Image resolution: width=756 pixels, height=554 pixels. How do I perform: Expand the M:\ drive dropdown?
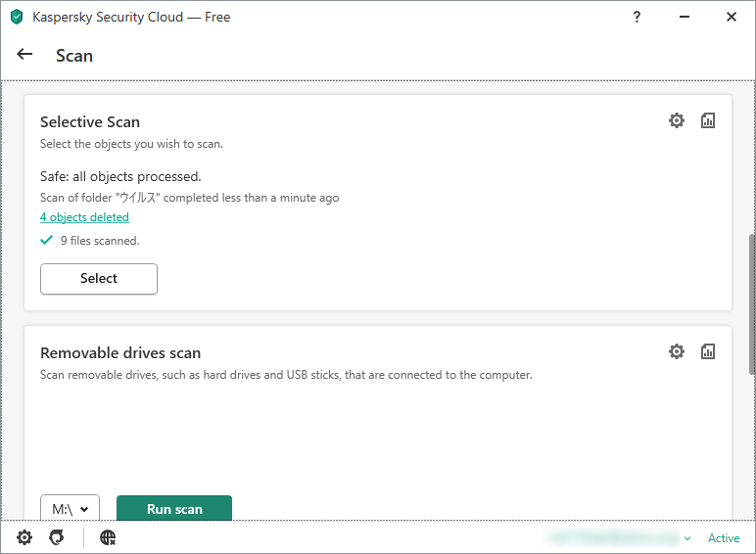coord(70,508)
